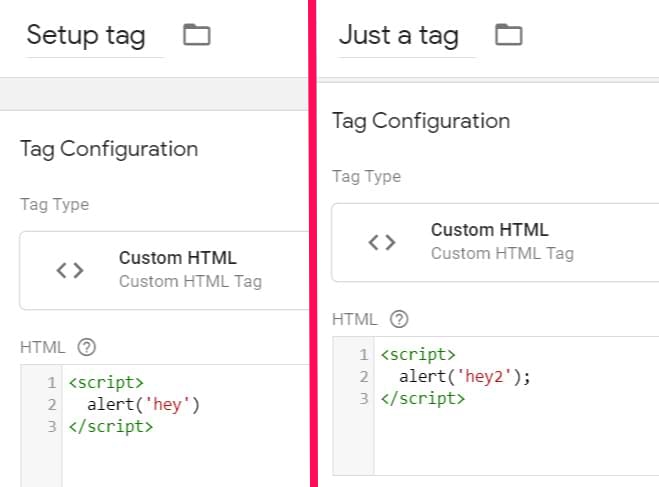The height and width of the screenshot is (487, 659).
Task: Click closing script tag in right editor
Action: coord(422,398)
